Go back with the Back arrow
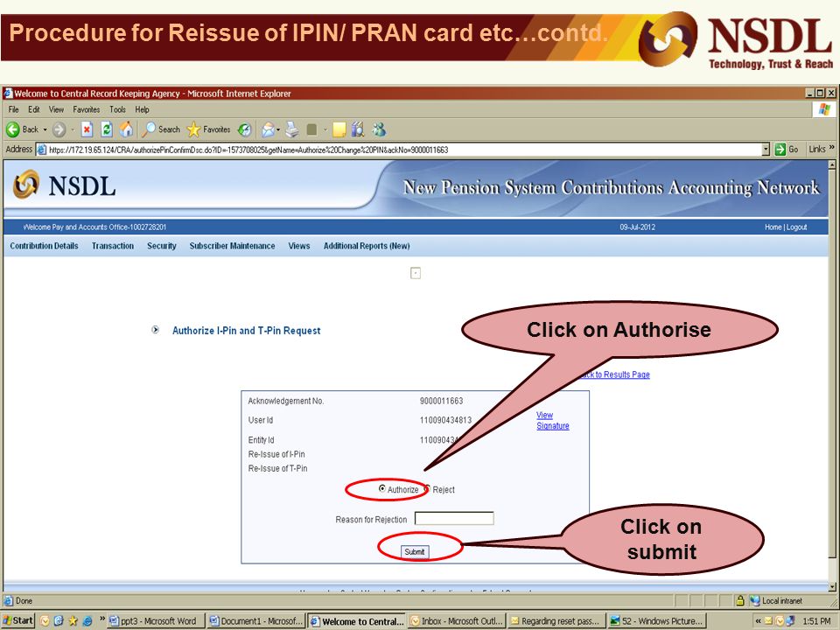 tap(13, 129)
